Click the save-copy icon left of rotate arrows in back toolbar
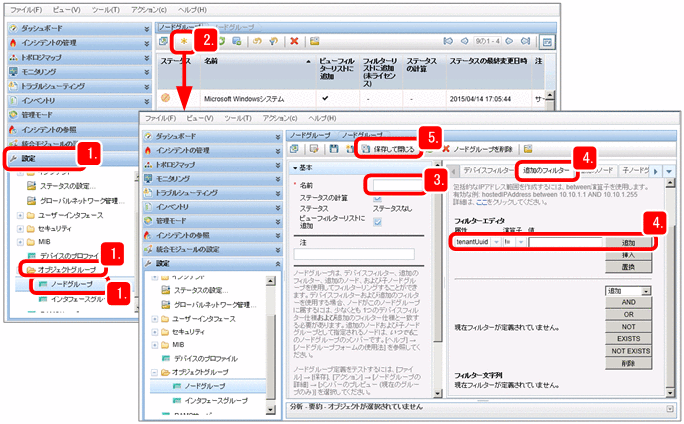 pyautogui.click(x=237, y=41)
